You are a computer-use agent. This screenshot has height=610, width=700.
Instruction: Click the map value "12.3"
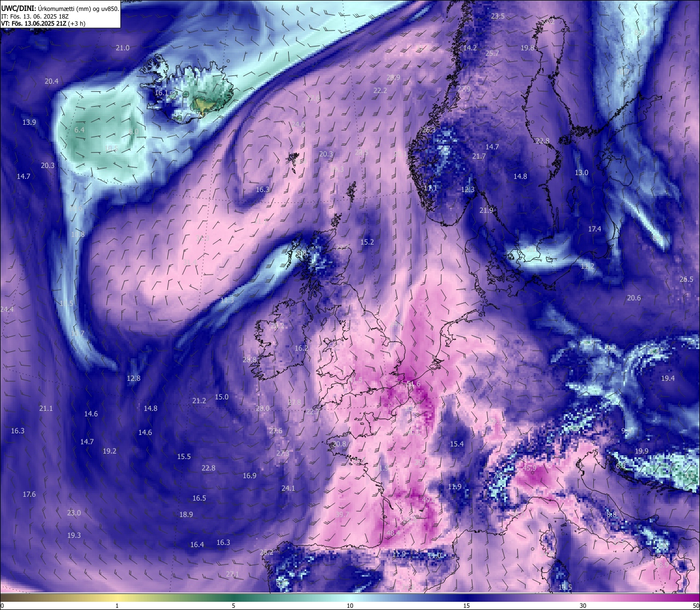[468, 190]
